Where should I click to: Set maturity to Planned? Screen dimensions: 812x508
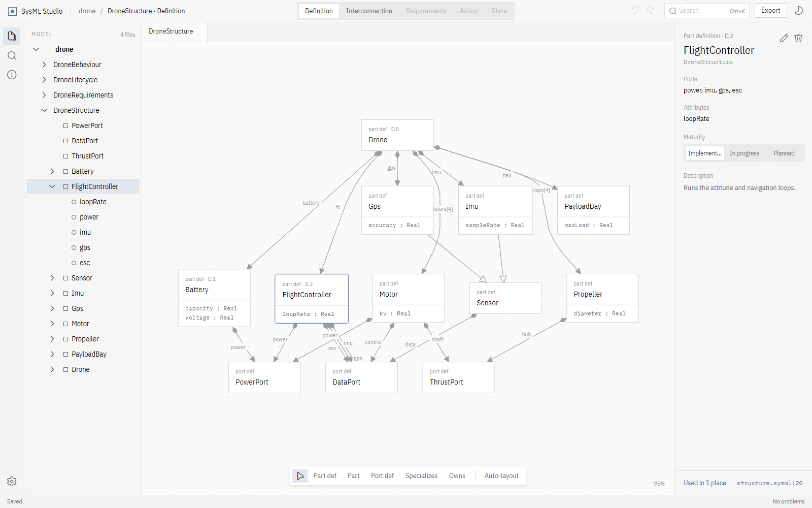784,153
